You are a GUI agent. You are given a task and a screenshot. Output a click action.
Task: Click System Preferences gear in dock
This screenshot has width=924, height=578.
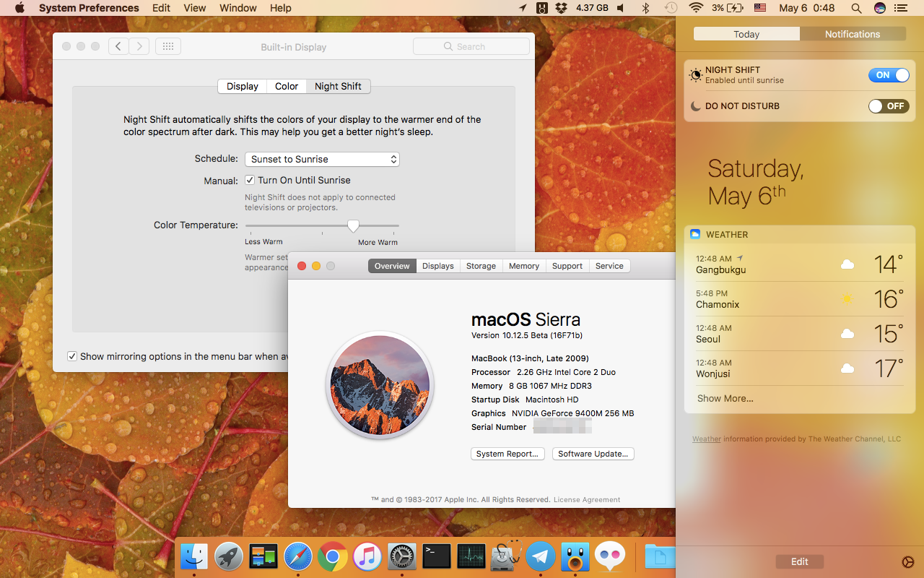pos(402,556)
